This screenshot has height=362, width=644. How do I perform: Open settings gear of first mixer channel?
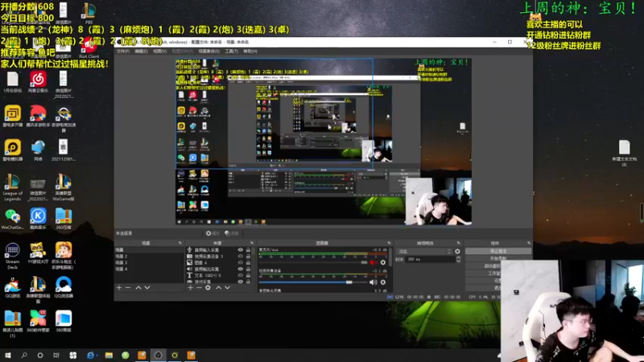click(x=383, y=262)
